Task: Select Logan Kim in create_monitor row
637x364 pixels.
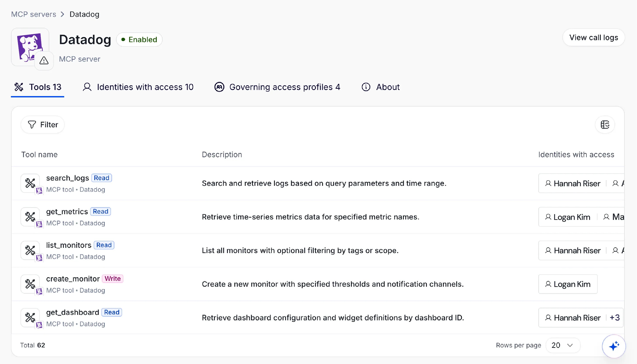Action: coord(568,284)
